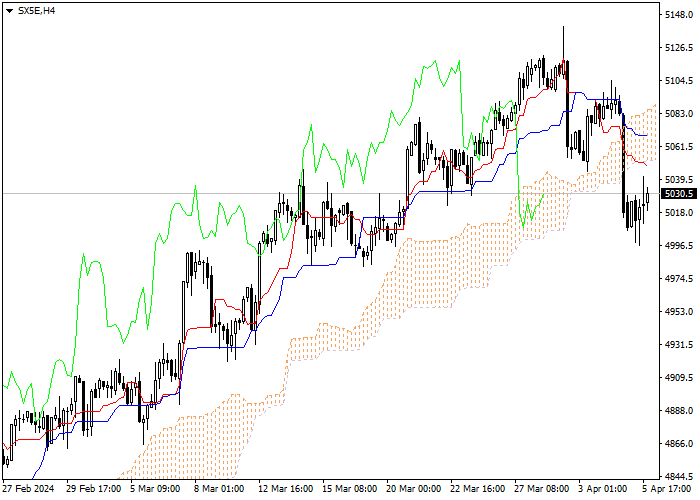The height and width of the screenshot is (500, 700).
Task: Click the 5018.0 price axis label
Action: (679, 212)
